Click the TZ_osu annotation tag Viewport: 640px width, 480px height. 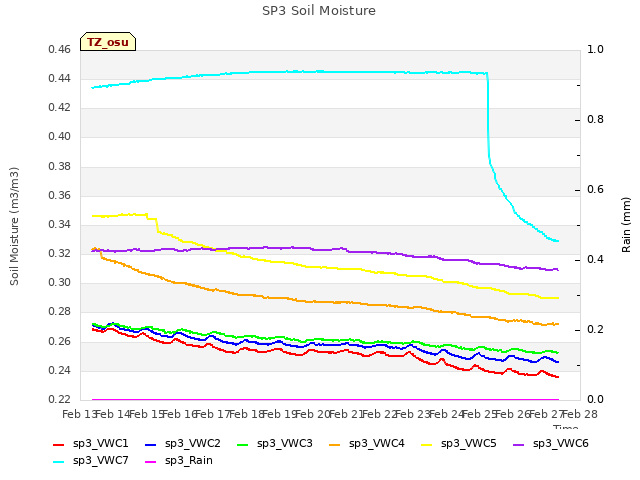pyautogui.click(x=108, y=42)
